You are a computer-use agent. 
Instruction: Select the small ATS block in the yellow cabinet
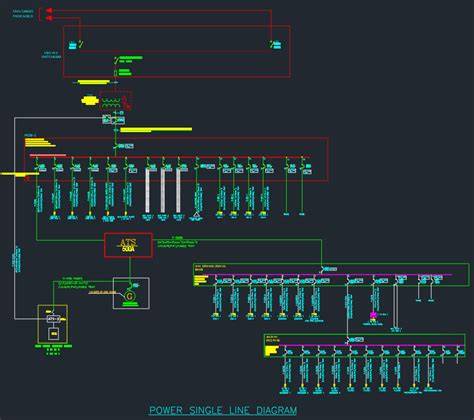(53, 319)
